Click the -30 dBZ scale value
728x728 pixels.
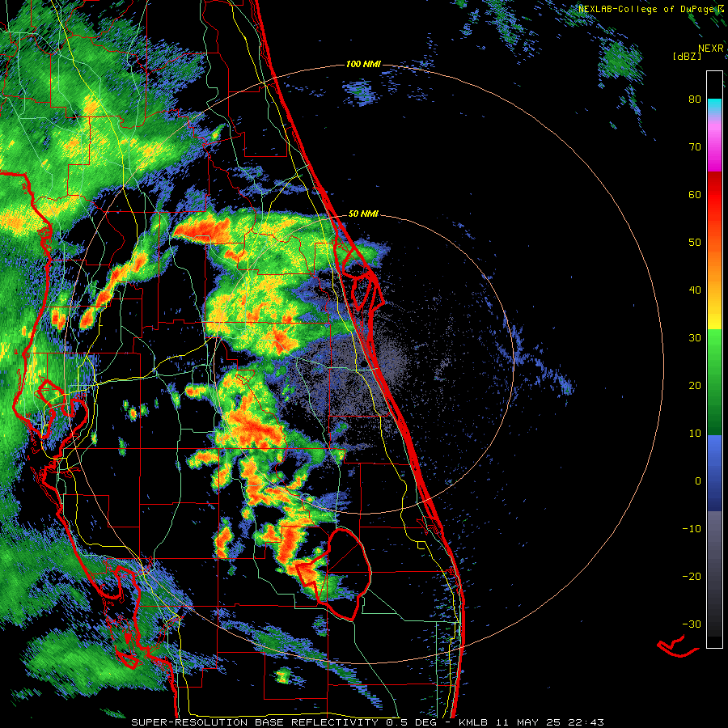coord(692,624)
